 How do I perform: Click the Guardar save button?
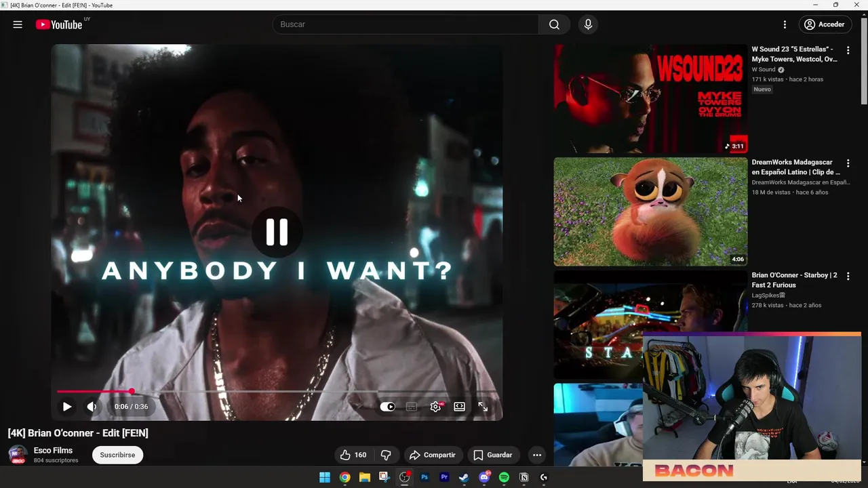[x=493, y=455]
